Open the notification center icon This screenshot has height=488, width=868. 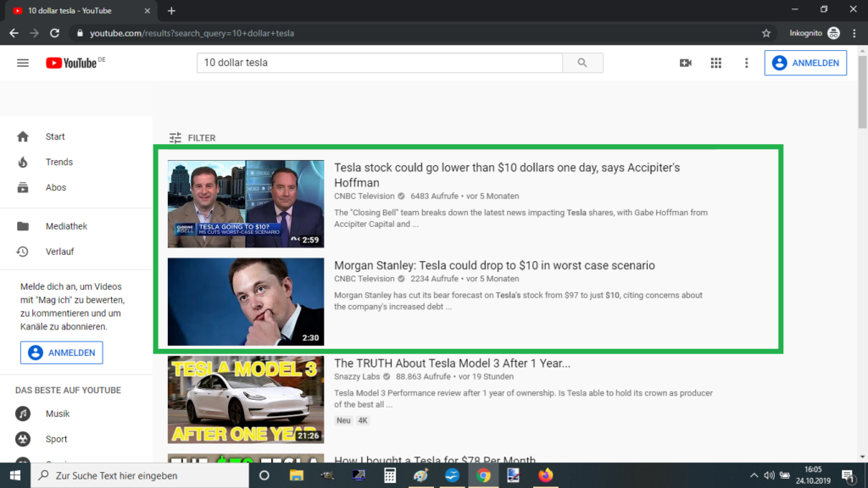coord(848,475)
